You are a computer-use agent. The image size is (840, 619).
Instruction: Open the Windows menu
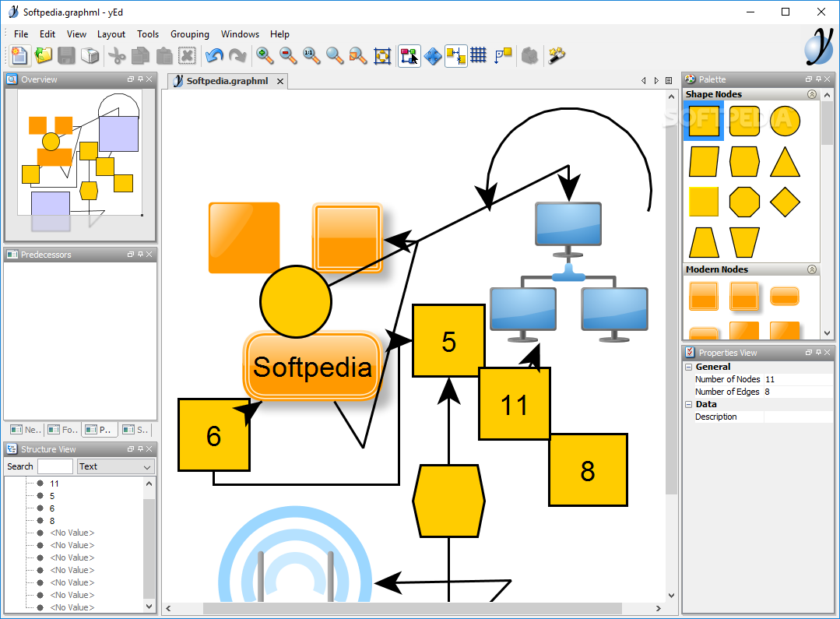point(240,33)
